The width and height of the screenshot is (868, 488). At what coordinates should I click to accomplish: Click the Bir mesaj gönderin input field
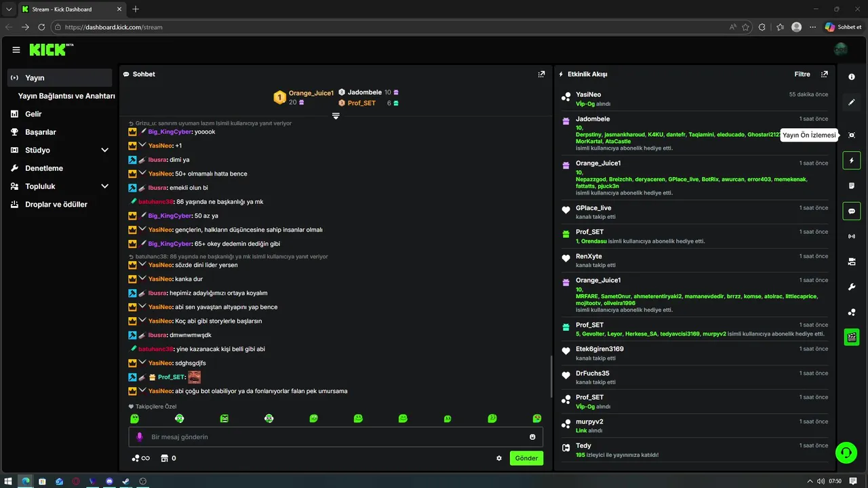coord(336,437)
